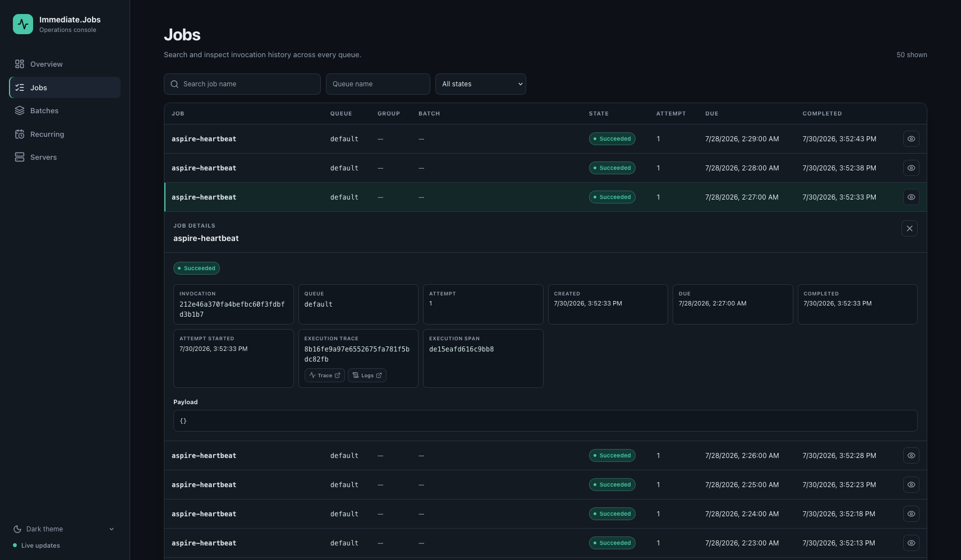Go to the Batches section
This screenshot has height=560, width=961.
tap(65, 110)
